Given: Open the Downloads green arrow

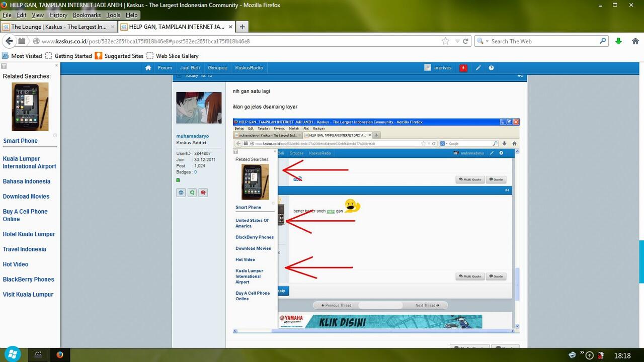Looking at the screenshot, I should (x=619, y=41).
